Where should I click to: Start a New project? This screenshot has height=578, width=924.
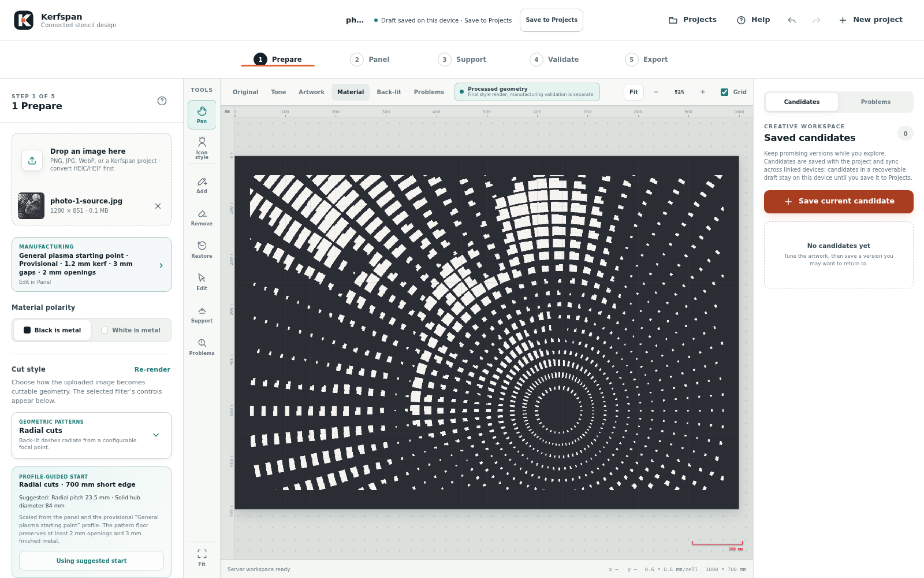click(871, 20)
